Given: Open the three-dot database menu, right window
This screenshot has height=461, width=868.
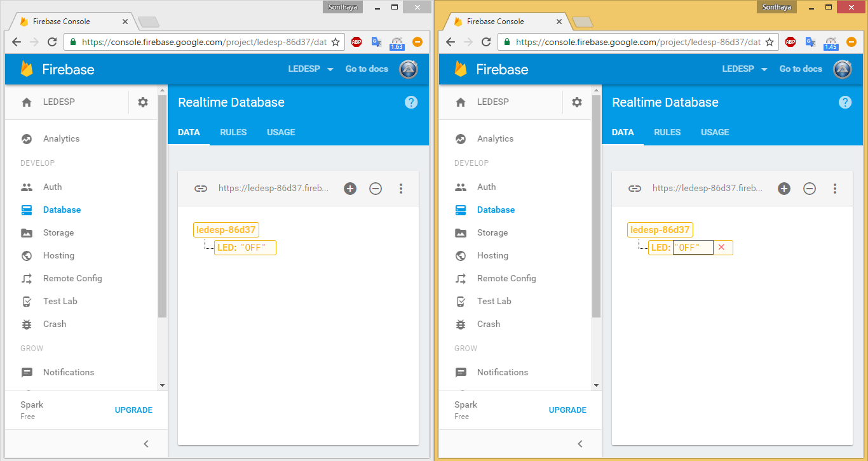Looking at the screenshot, I should [835, 189].
